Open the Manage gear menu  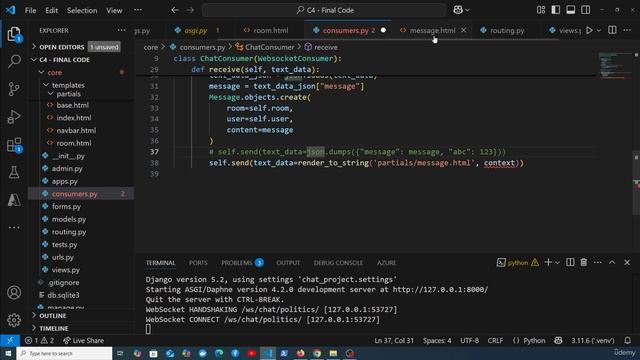[x=14, y=320]
